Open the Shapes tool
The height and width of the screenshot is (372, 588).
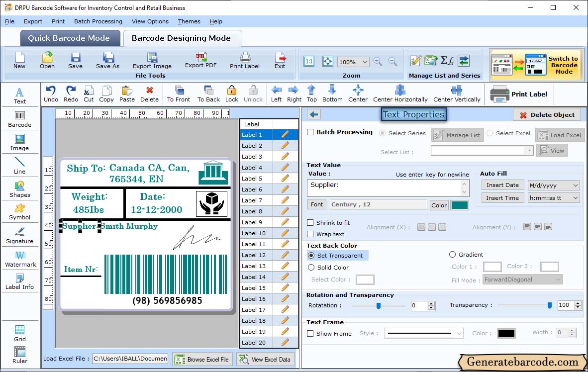pos(19,189)
